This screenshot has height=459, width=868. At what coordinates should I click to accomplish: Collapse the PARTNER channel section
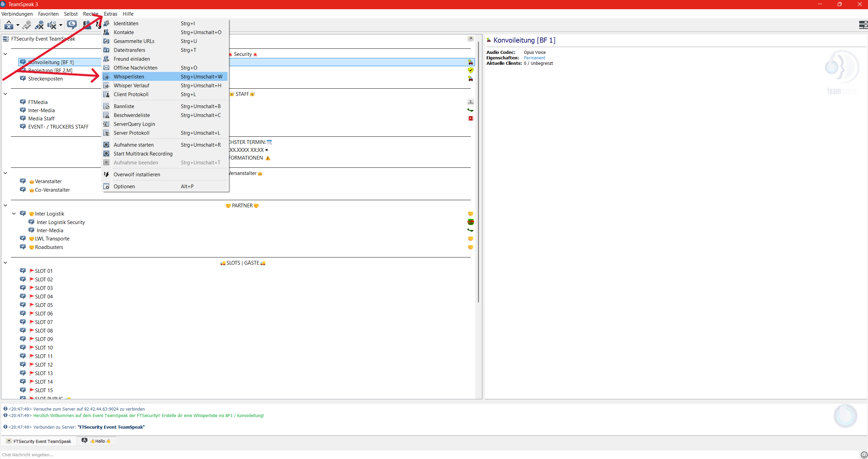pos(5,205)
